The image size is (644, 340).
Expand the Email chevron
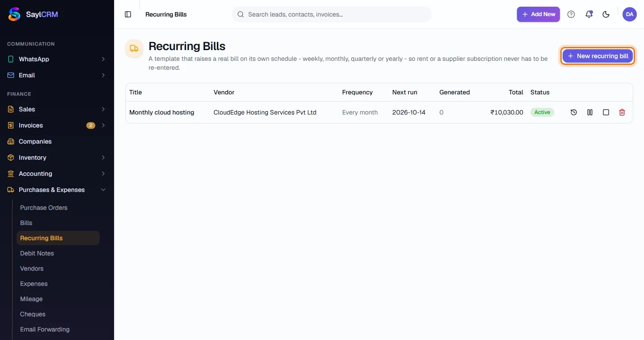103,75
